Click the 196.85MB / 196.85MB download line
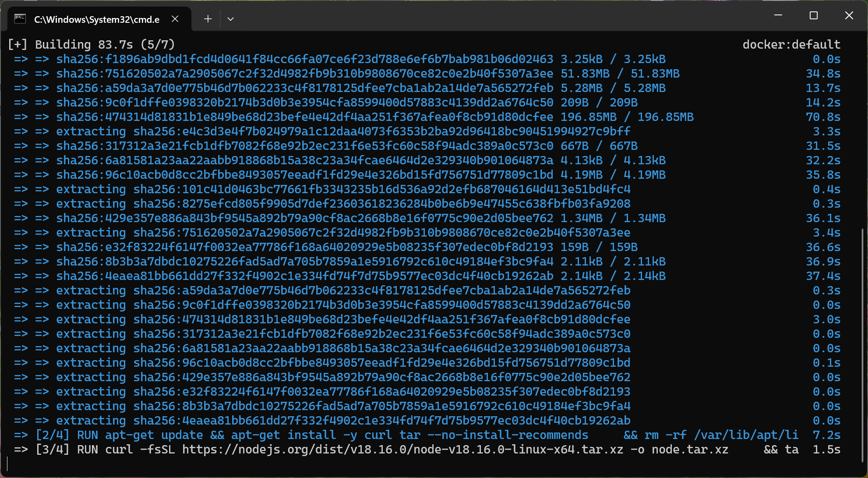Viewport: 868px width, 478px height. (427, 117)
